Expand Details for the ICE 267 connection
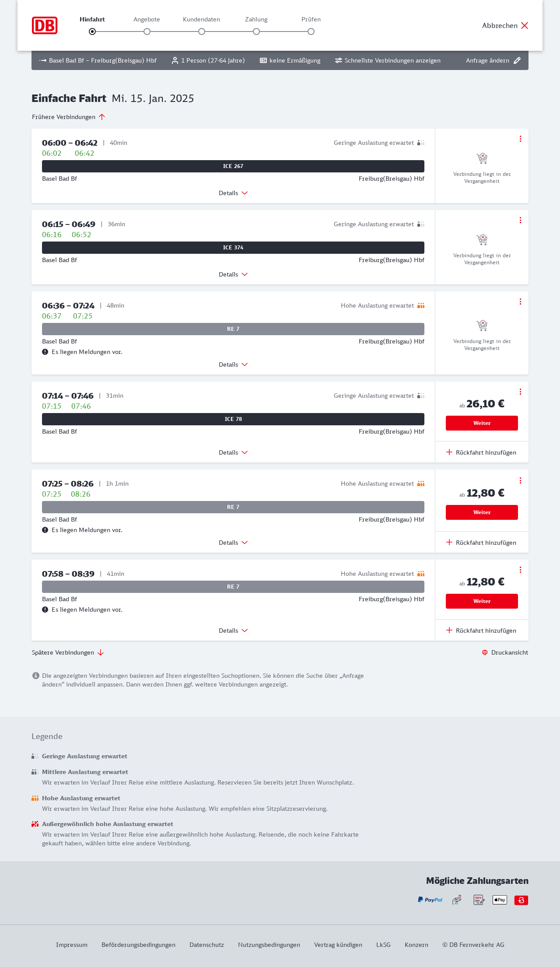Image resolution: width=560 pixels, height=967 pixels. [233, 193]
